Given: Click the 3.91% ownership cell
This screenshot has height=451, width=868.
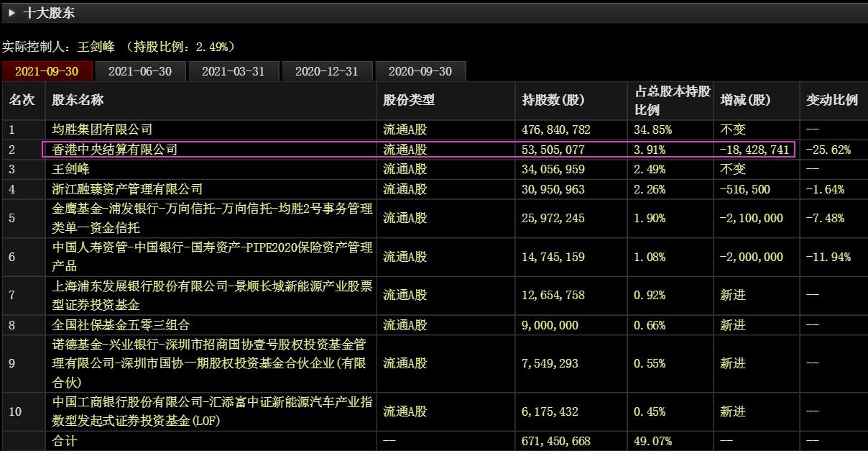Looking at the screenshot, I should pyautogui.click(x=650, y=150).
